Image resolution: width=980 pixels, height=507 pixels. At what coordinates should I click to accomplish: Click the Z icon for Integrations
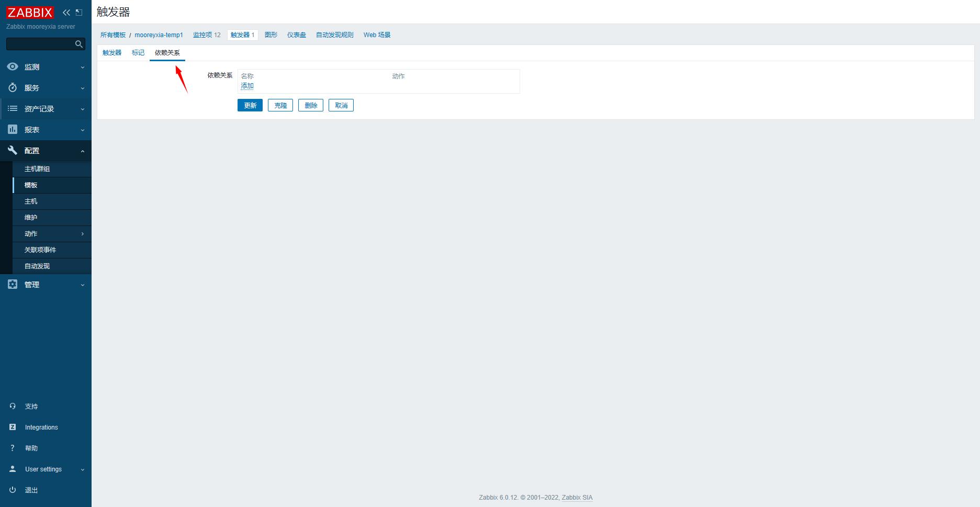tap(13, 427)
